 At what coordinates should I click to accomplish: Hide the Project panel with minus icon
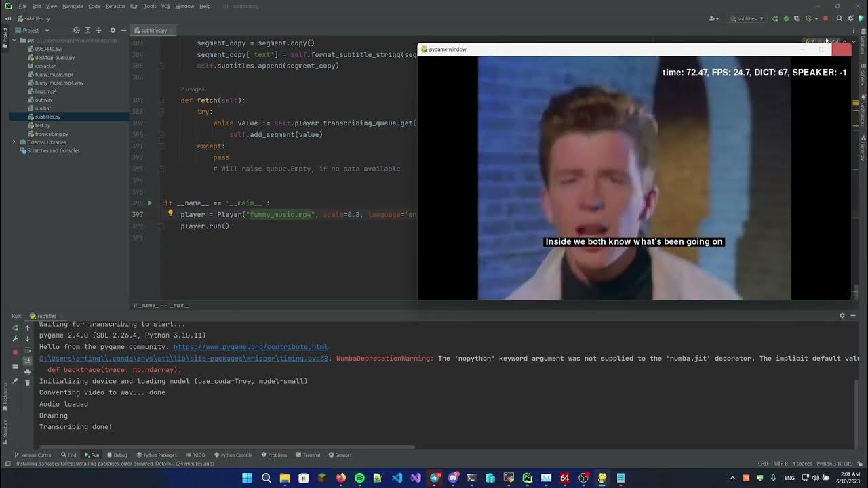pos(123,30)
